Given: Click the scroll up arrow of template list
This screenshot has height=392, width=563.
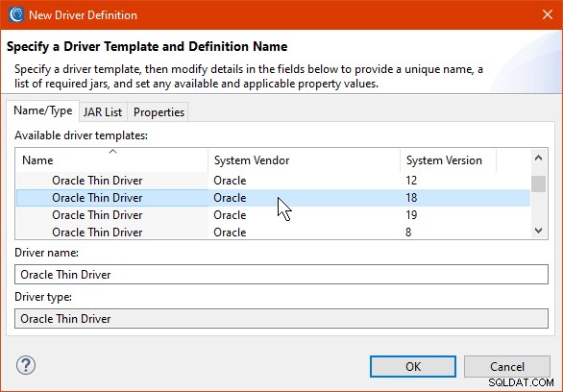Looking at the screenshot, I should [x=538, y=158].
